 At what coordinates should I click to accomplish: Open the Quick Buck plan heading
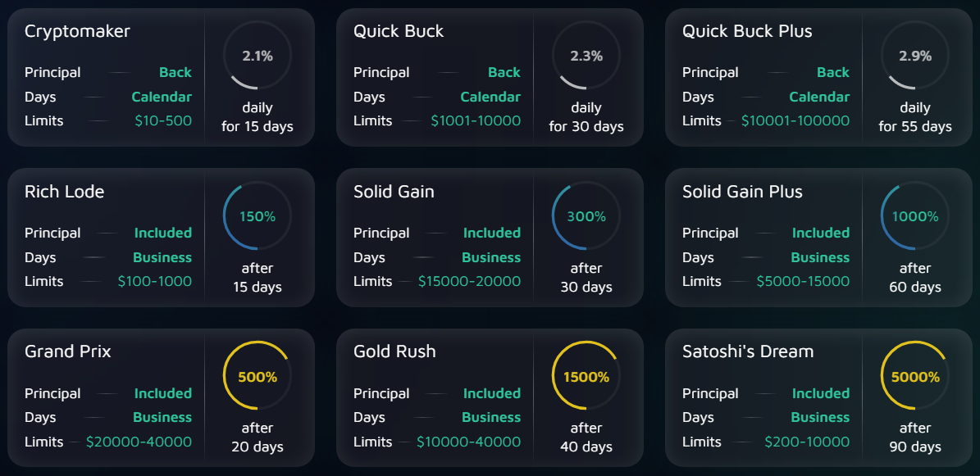(399, 31)
